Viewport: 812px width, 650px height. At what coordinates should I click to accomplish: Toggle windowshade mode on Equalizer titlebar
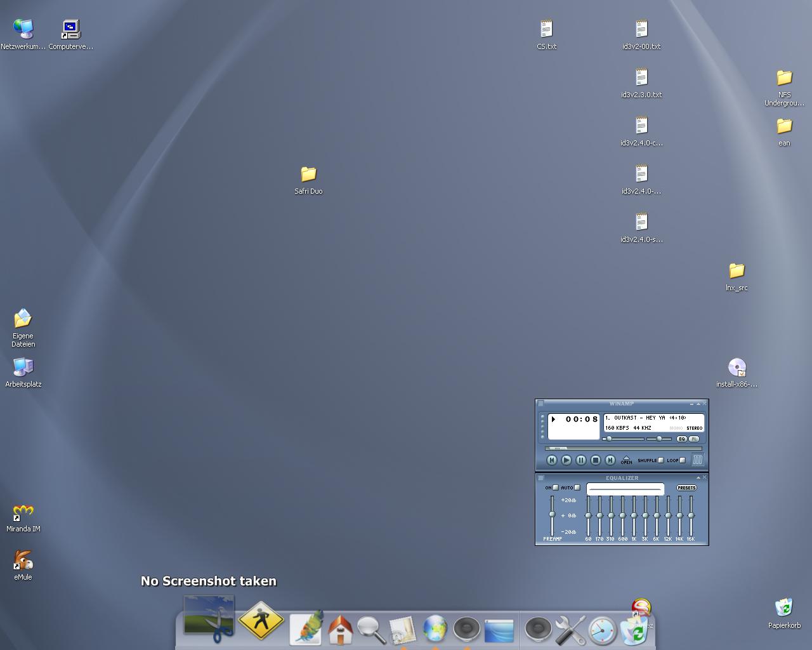point(698,478)
